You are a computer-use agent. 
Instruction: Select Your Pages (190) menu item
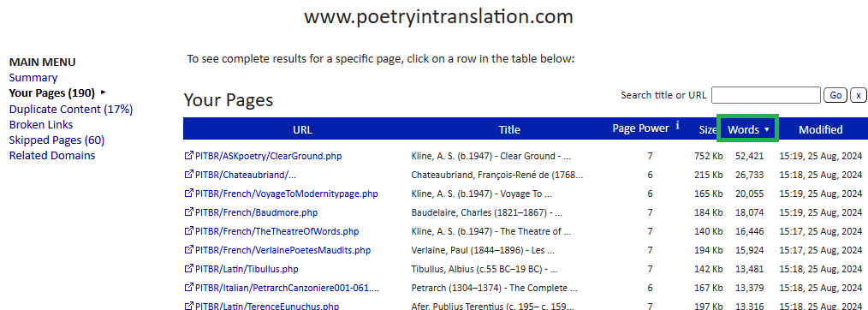52,93
